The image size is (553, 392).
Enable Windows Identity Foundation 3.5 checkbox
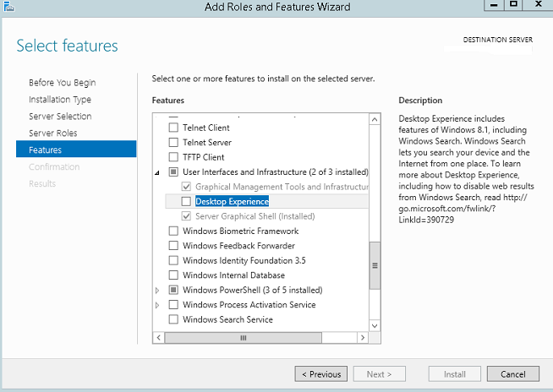(173, 260)
